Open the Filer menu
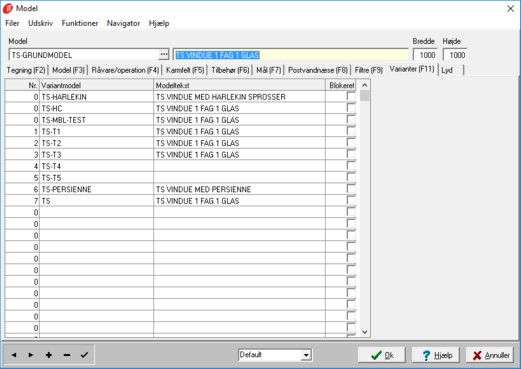The width and height of the screenshot is (521, 369). point(12,23)
